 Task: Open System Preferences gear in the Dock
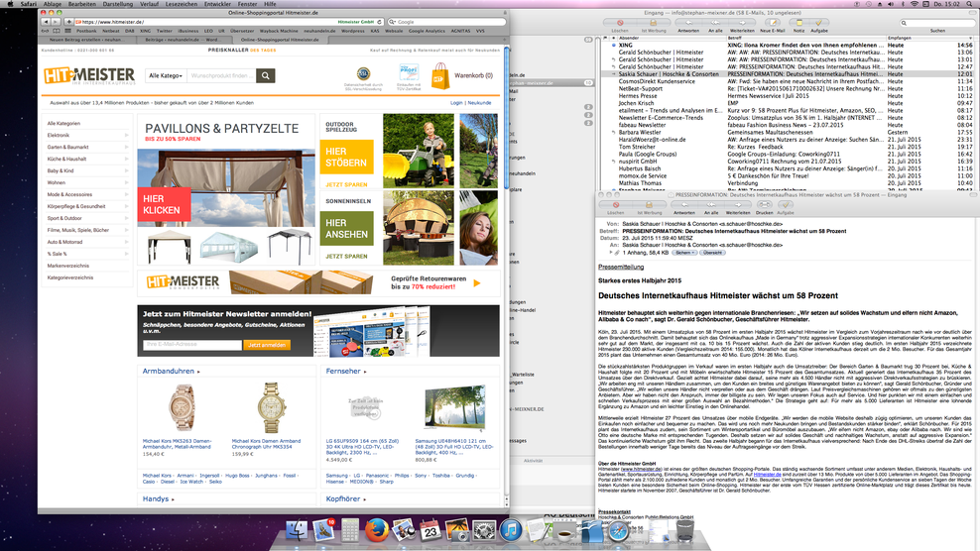click(x=484, y=531)
